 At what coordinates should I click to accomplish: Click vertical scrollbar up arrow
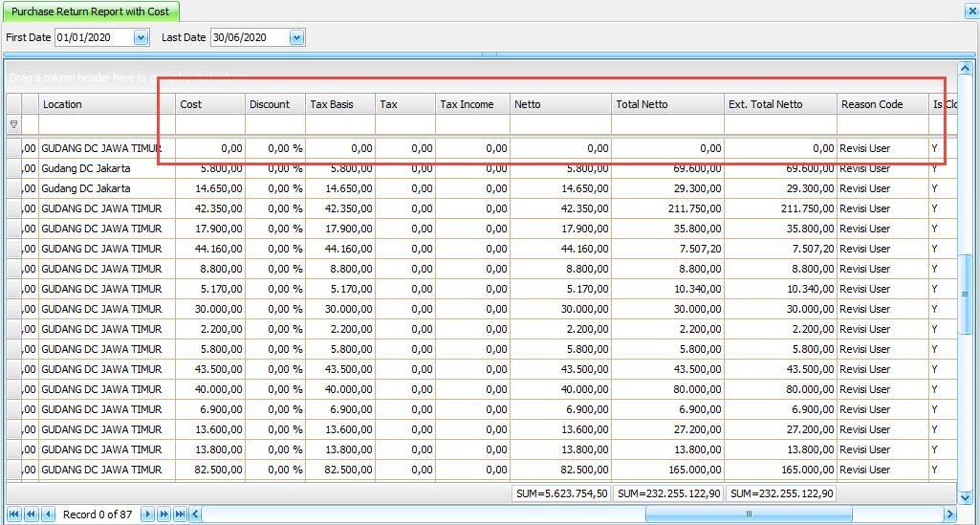point(966,69)
